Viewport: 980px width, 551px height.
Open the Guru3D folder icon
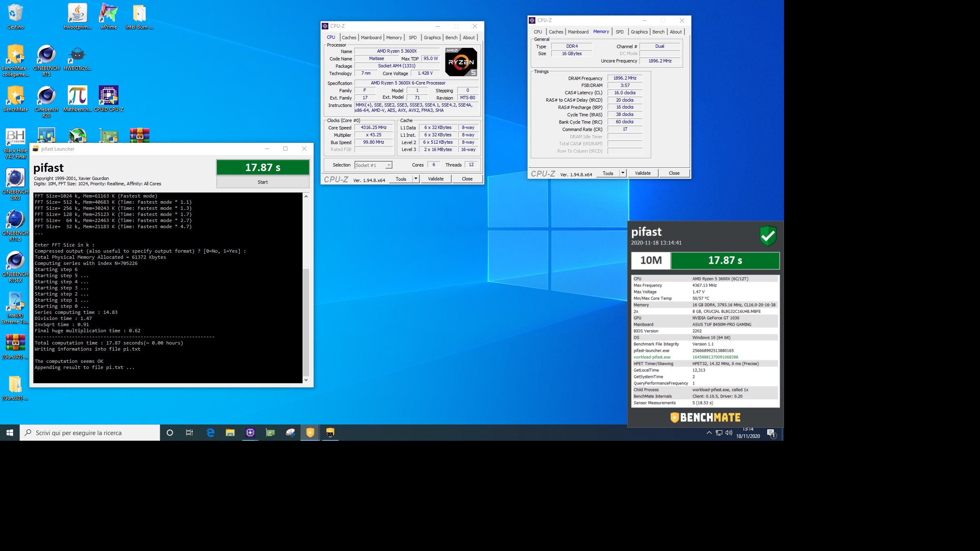coord(16,388)
